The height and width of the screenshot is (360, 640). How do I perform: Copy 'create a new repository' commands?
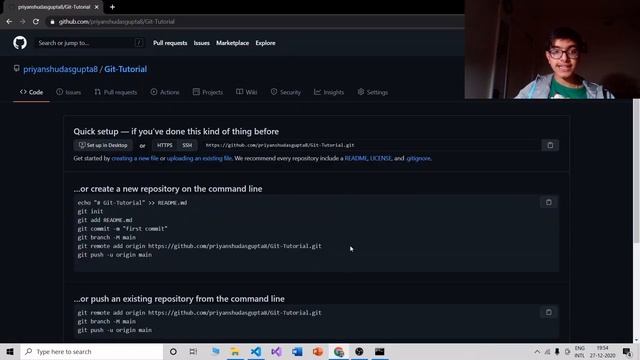coord(549,202)
